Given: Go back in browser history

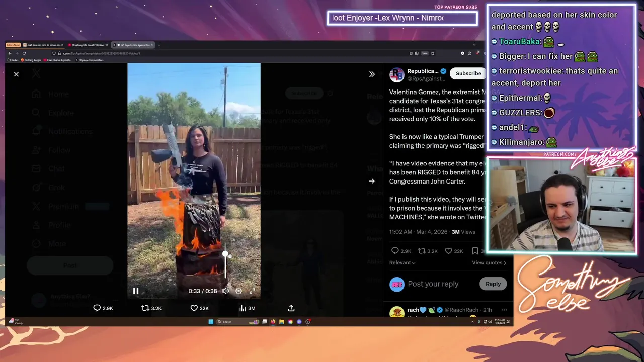Looking at the screenshot, I should click(x=10, y=53).
